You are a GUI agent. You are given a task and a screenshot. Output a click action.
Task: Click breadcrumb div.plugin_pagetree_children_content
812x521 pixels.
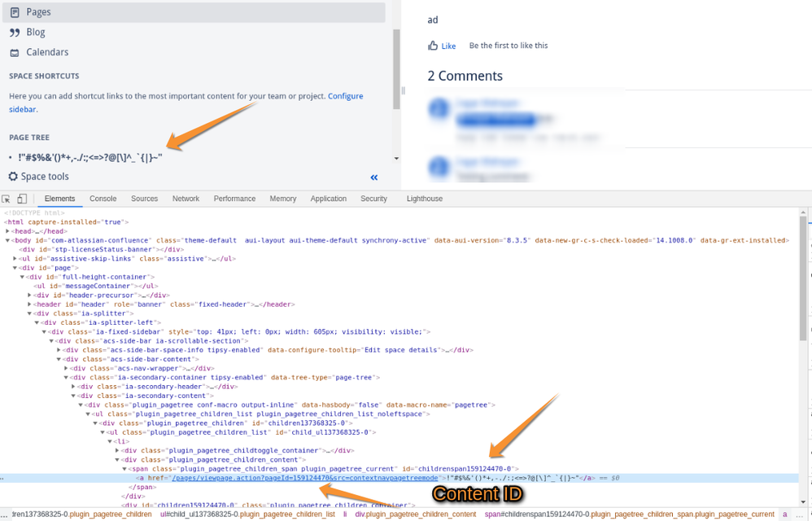[415, 514]
